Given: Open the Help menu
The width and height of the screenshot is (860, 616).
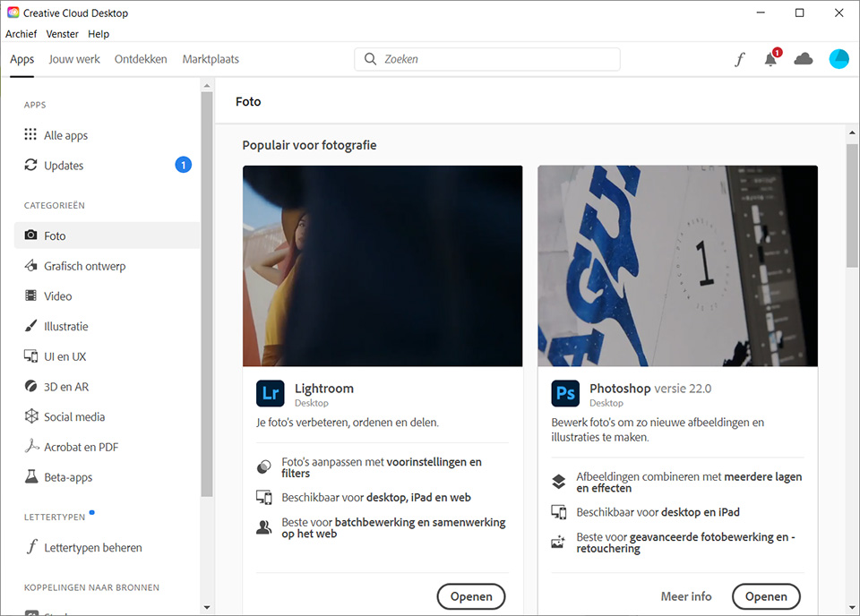Looking at the screenshot, I should (x=99, y=34).
